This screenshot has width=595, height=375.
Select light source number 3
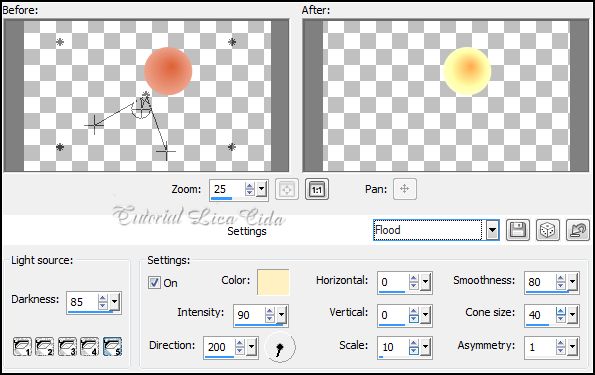click(x=67, y=346)
